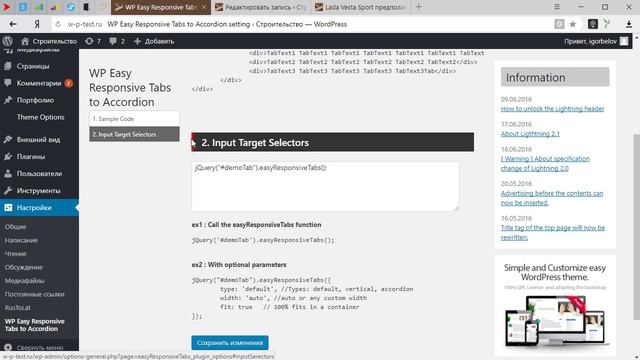Image resolution: width=640 pixels, height=360 pixels.
Task: Open browser downloads arrow icon
Action: pyautogui.click(x=629, y=24)
